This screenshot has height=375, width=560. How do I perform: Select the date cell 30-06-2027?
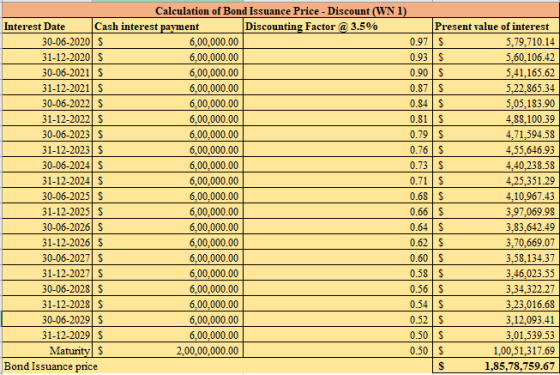click(x=47, y=258)
